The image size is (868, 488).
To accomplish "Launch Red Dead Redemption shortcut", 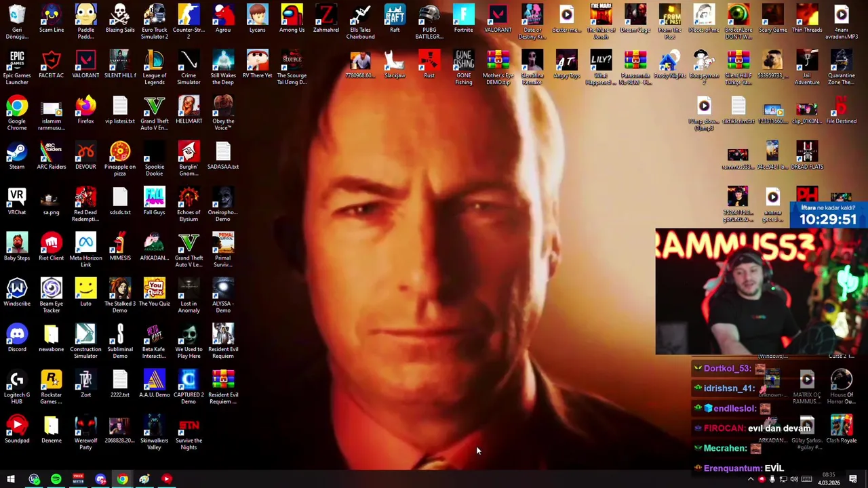I will click(x=85, y=205).
